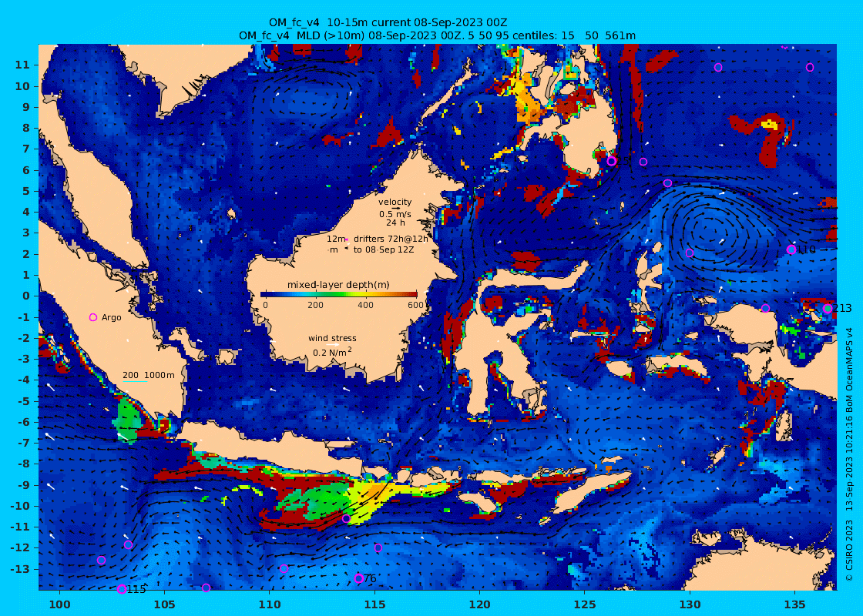Click the 'Argo' legend label

click(x=111, y=317)
